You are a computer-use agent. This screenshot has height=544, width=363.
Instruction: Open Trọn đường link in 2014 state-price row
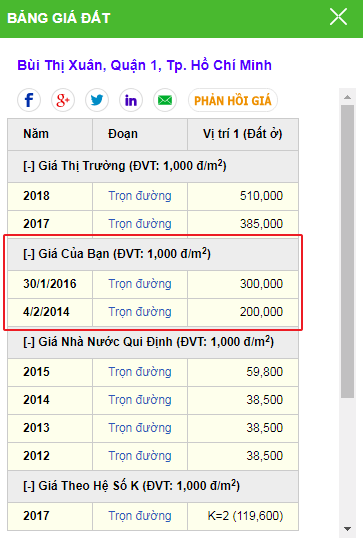(x=140, y=400)
